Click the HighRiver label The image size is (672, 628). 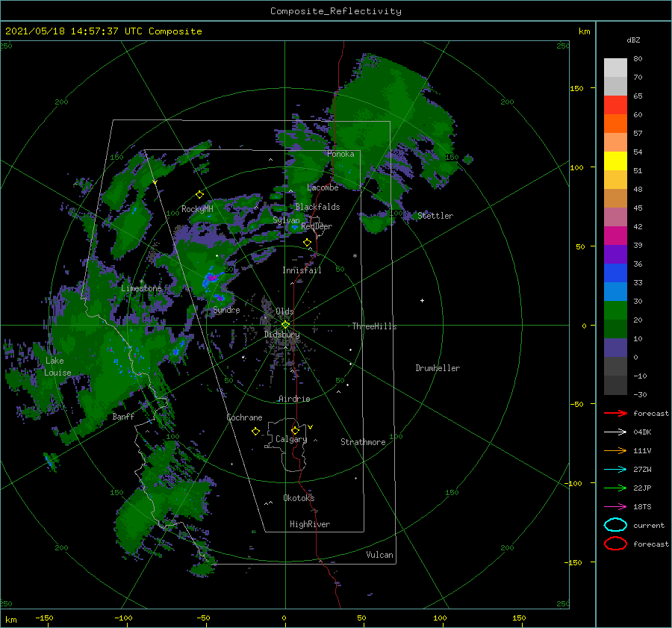(310, 524)
